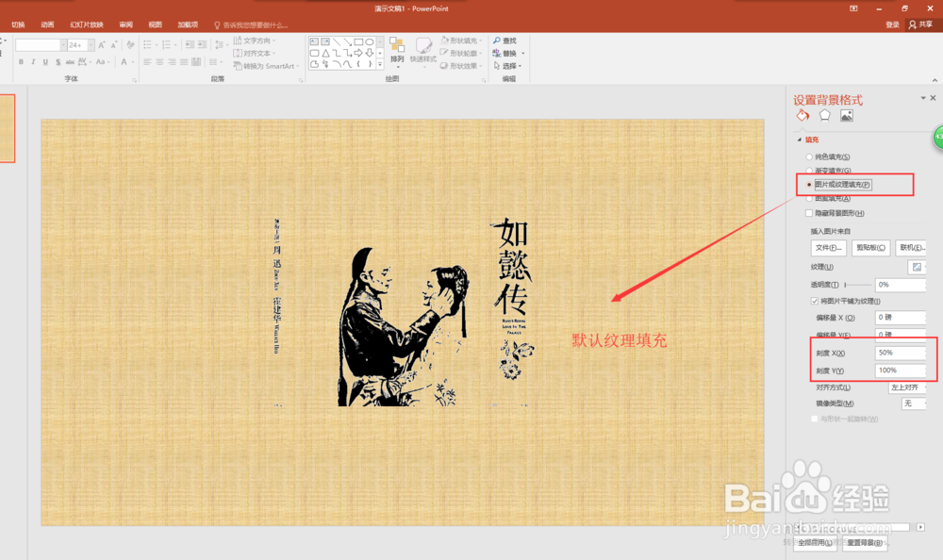Click the 刻度 X scale field showing 50%
The image size is (943, 560).
click(901, 354)
